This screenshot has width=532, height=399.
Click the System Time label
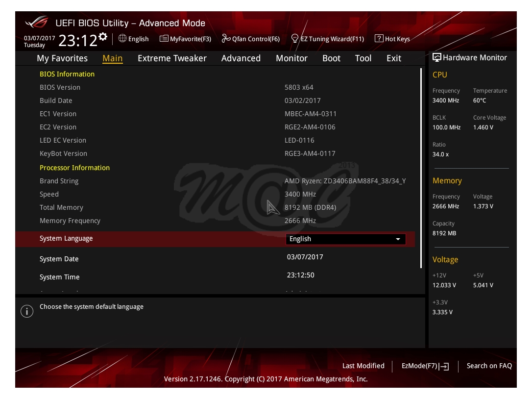[59, 277]
